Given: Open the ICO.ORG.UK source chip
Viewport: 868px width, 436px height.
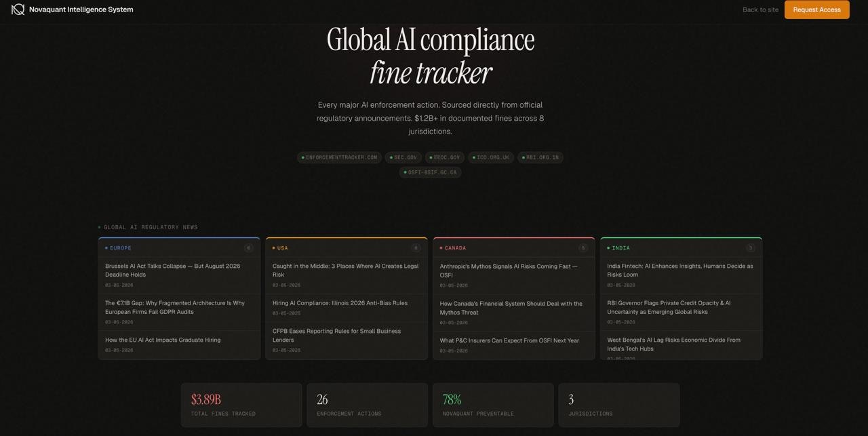Looking at the screenshot, I should tap(491, 157).
